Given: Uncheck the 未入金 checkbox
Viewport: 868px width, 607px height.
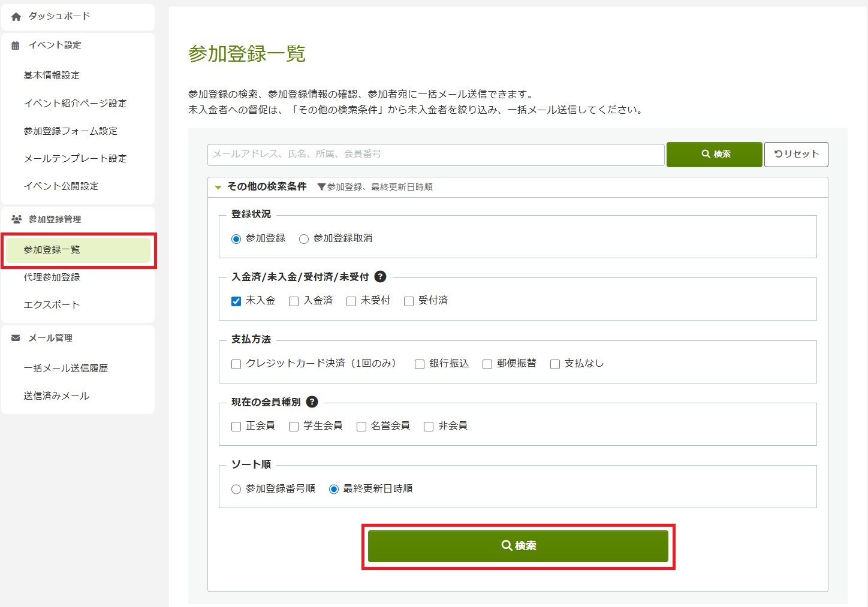Looking at the screenshot, I should [236, 301].
